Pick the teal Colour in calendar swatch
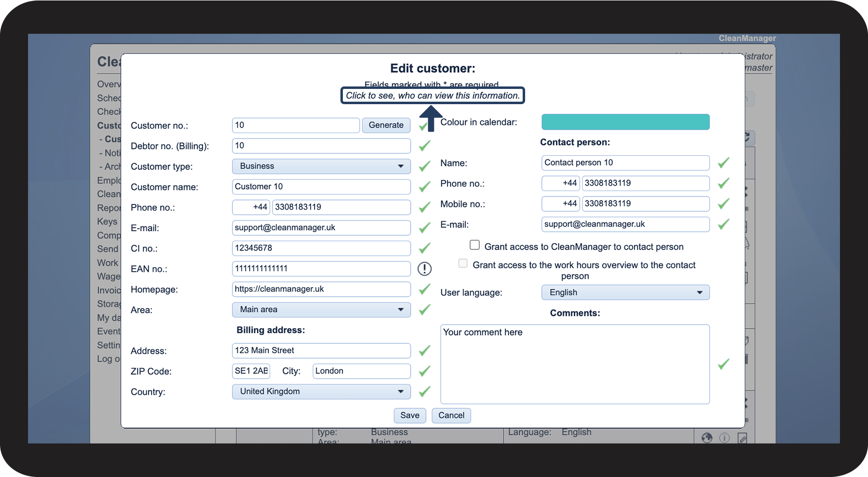 (625, 122)
